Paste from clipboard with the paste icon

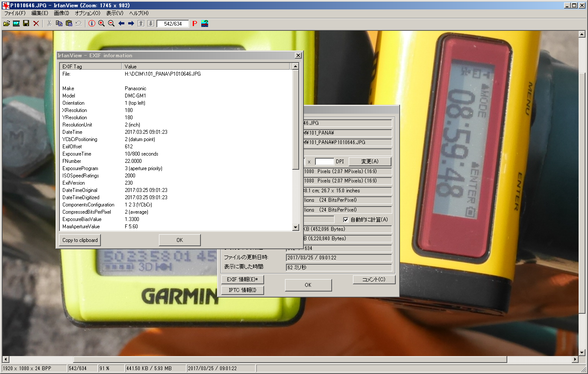[x=69, y=24]
